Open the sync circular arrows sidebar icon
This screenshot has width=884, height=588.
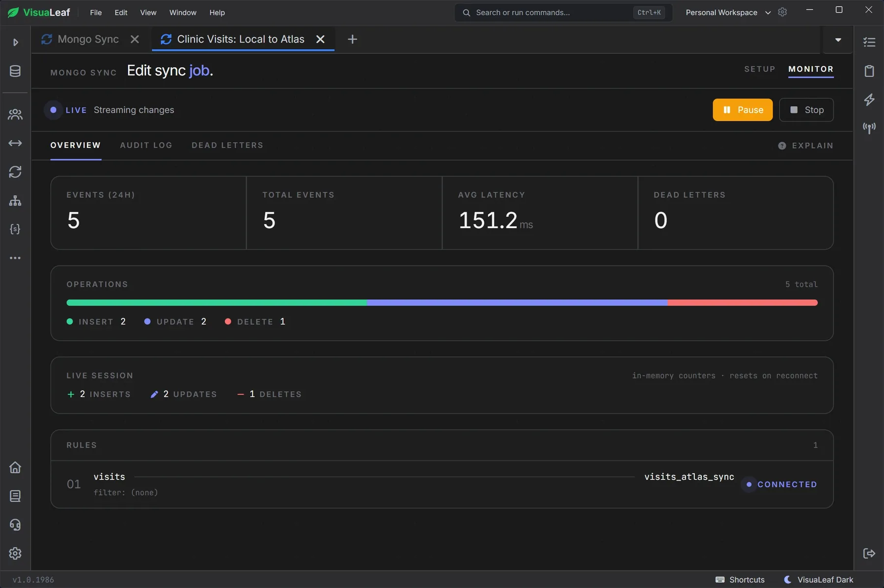coord(15,172)
